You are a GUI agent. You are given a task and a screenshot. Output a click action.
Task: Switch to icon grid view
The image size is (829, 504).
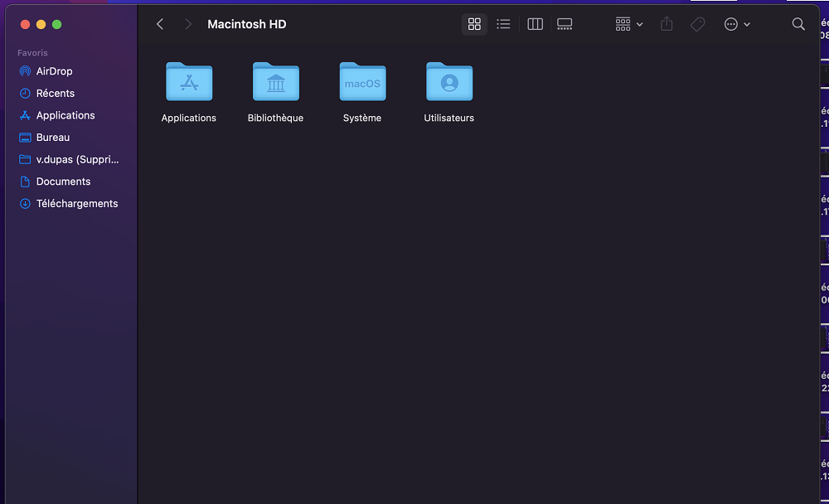pyautogui.click(x=474, y=24)
